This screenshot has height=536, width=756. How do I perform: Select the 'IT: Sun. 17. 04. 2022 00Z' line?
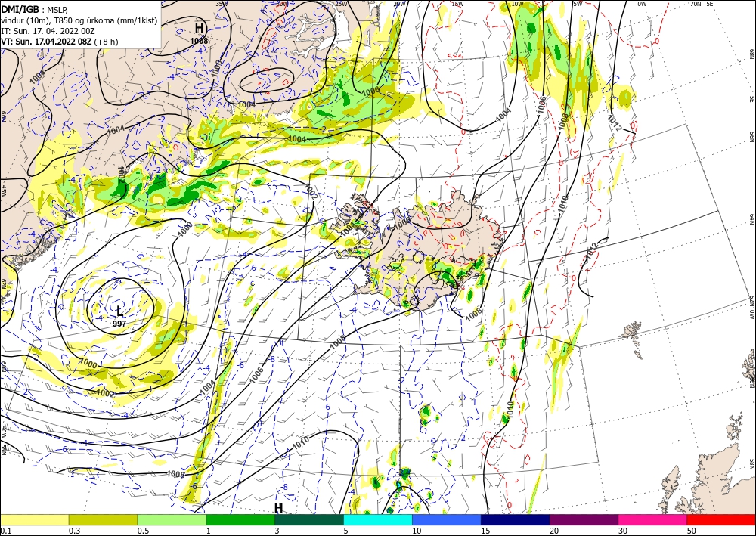[48, 31]
